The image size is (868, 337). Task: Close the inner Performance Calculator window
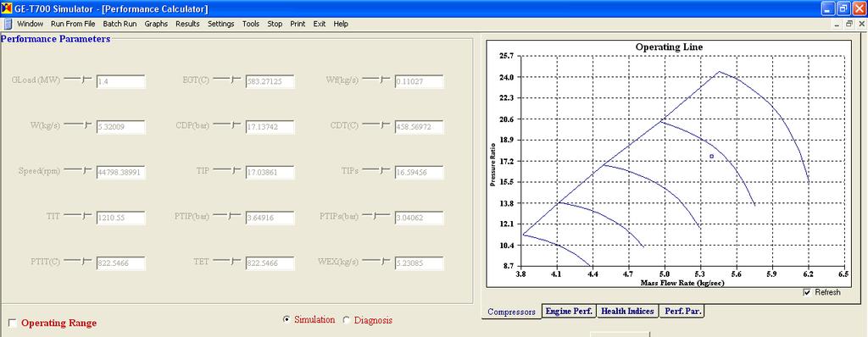(861, 24)
